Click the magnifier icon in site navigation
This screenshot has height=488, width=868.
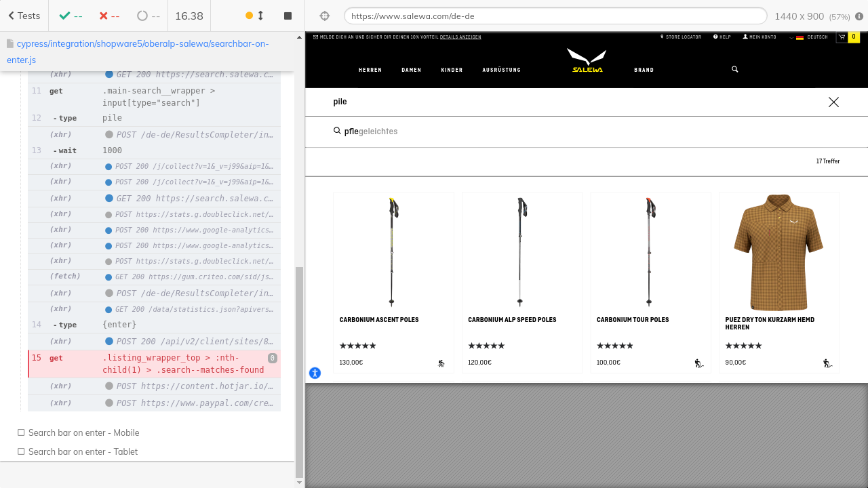734,69
